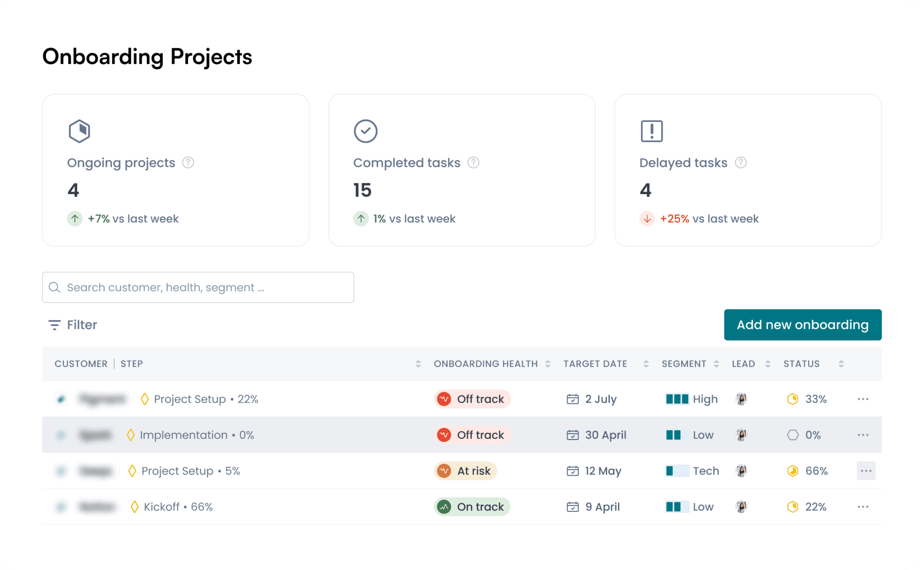Screen dimensions: 924x570
Task: Sort by Target Date using its sort arrows
Action: [x=645, y=363]
